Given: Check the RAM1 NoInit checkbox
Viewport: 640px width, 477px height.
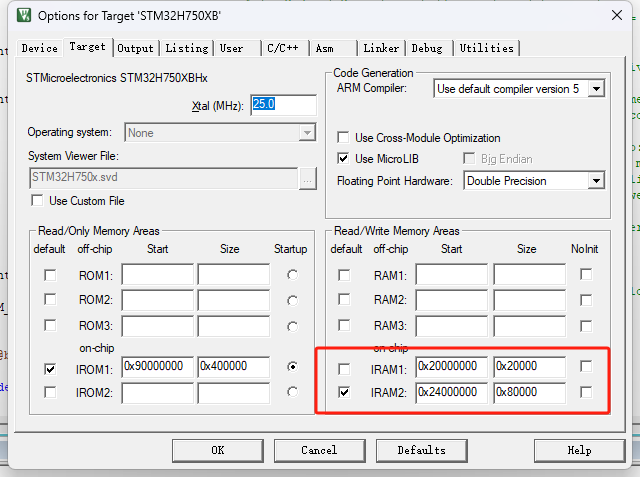Looking at the screenshot, I should tap(586, 274).
